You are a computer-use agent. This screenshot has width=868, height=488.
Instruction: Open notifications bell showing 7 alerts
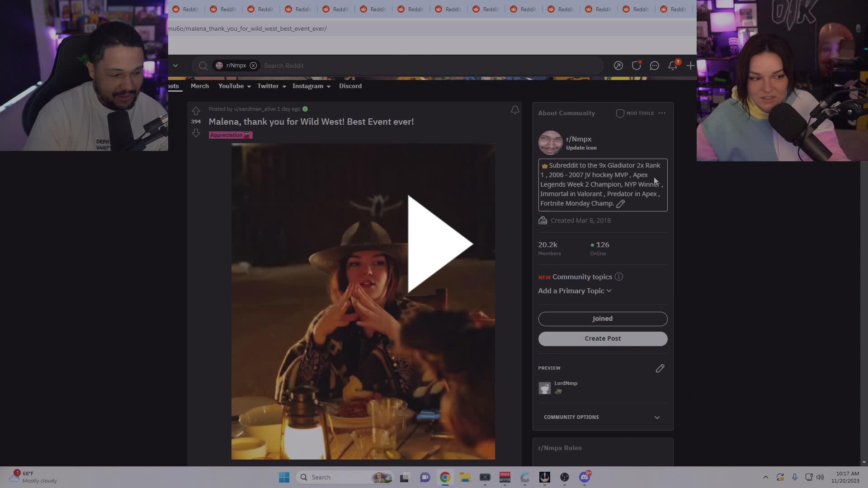coord(673,66)
